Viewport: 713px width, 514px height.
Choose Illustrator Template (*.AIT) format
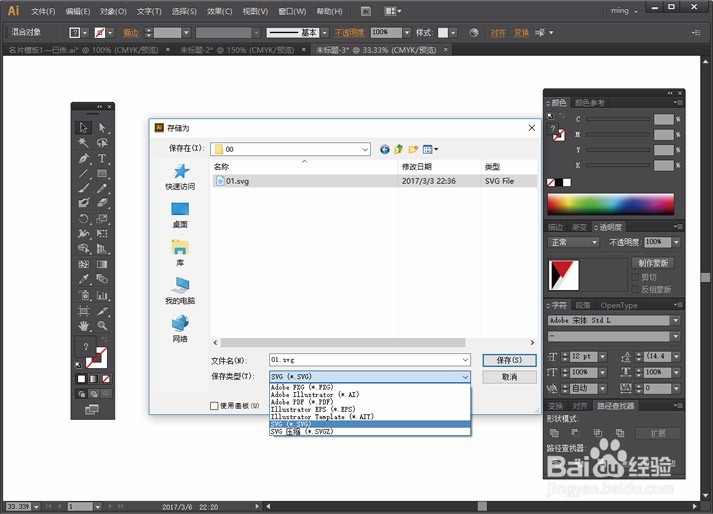(322, 417)
